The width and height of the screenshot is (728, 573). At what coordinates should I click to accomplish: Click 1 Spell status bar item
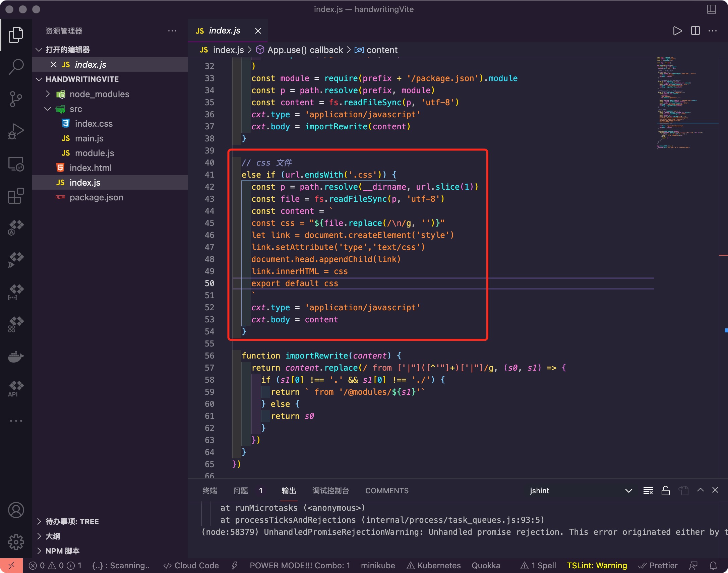click(x=538, y=566)
